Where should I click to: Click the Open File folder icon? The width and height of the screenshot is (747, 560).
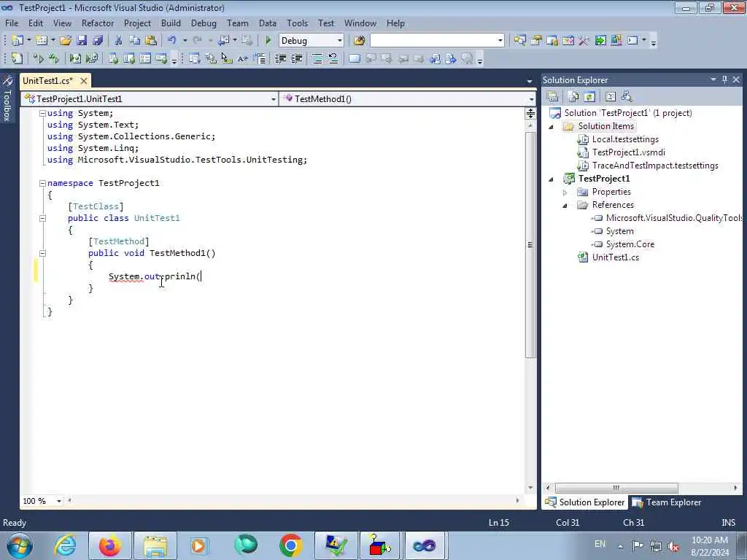[66, 41]
